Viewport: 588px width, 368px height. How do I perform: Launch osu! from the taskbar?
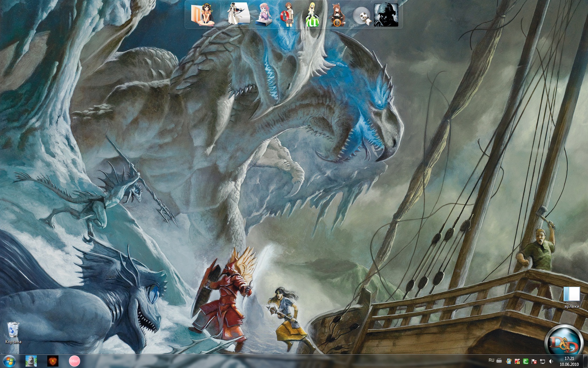(x=74, y=361)
